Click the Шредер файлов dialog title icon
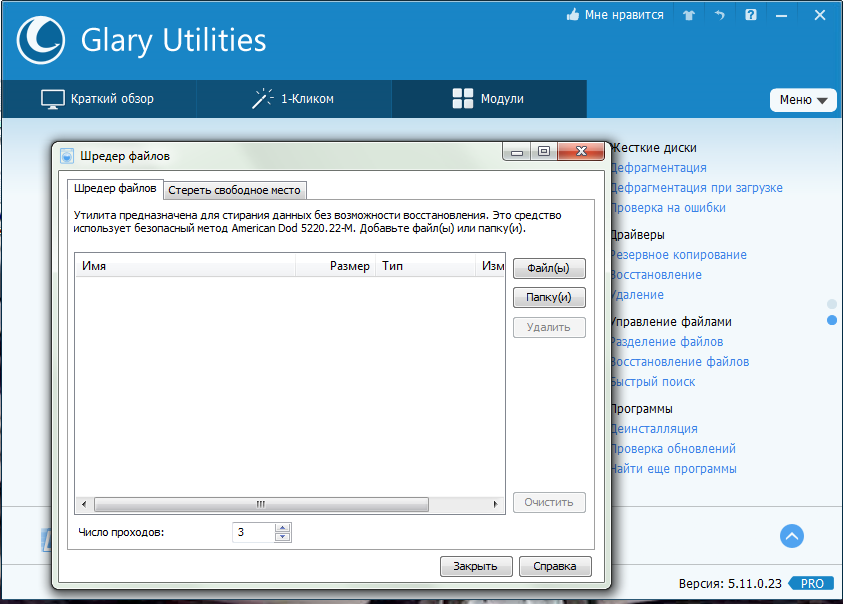The width and height of the screenshot is (843, 604). coord(67,156)
